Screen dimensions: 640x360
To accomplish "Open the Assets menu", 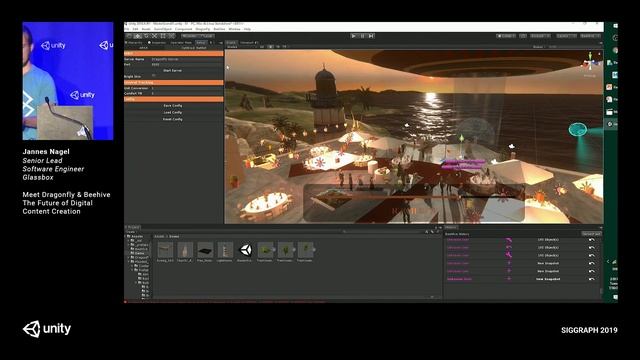I will (x=146, y=29).
